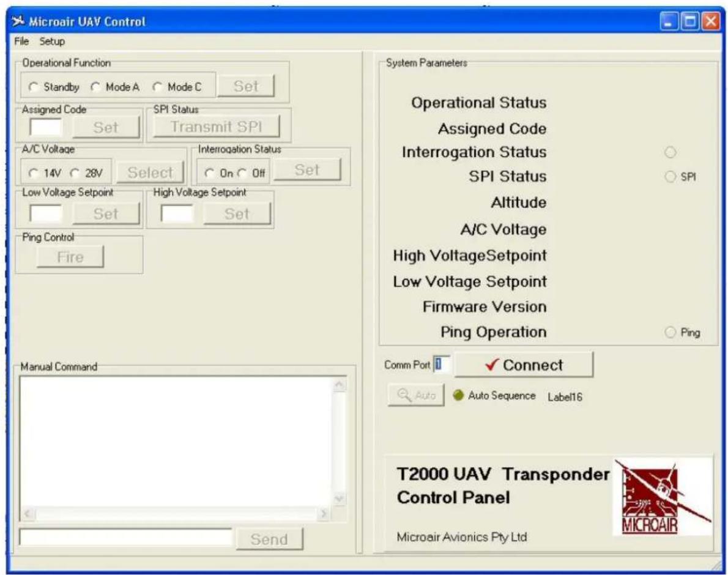
Task: Click the Microair logo image
Action: pos(663,497)
